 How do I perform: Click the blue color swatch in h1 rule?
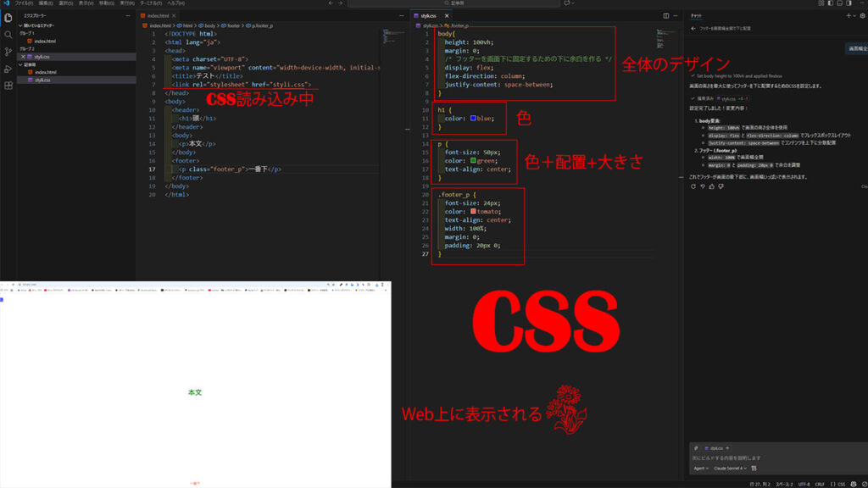[x=473, y=119]
